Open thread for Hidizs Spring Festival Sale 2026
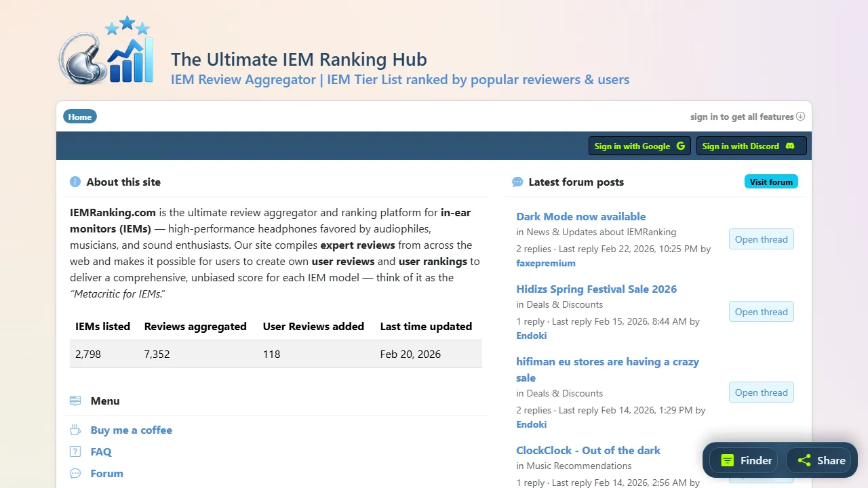 pos(761,312)
